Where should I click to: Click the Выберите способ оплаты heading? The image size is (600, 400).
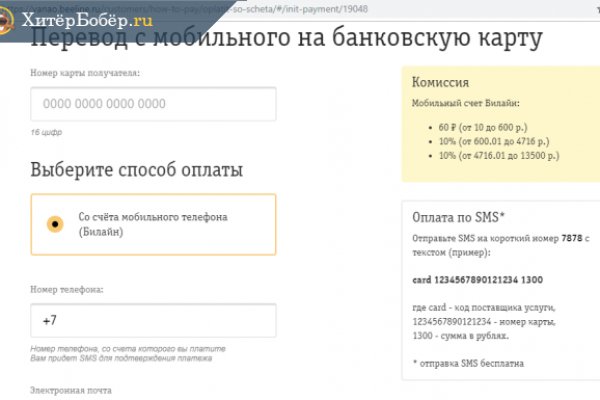[136, 169]
